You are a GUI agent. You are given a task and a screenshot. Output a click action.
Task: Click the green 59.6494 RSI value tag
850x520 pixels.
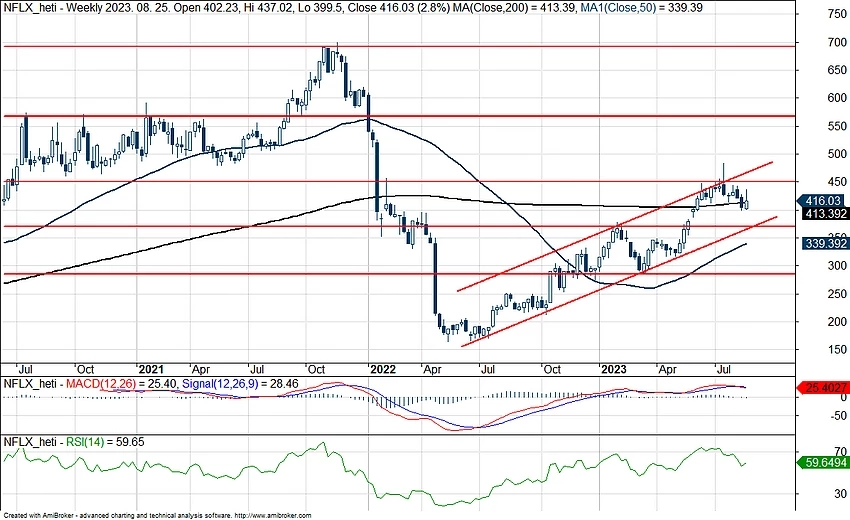click(823, 463)
